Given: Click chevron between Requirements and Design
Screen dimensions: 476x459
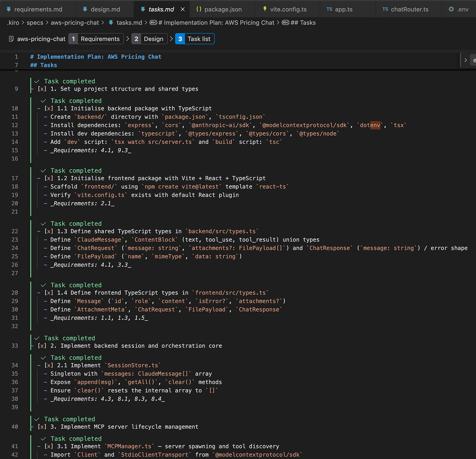Looking at the screenshot, I should pos(128,39).
